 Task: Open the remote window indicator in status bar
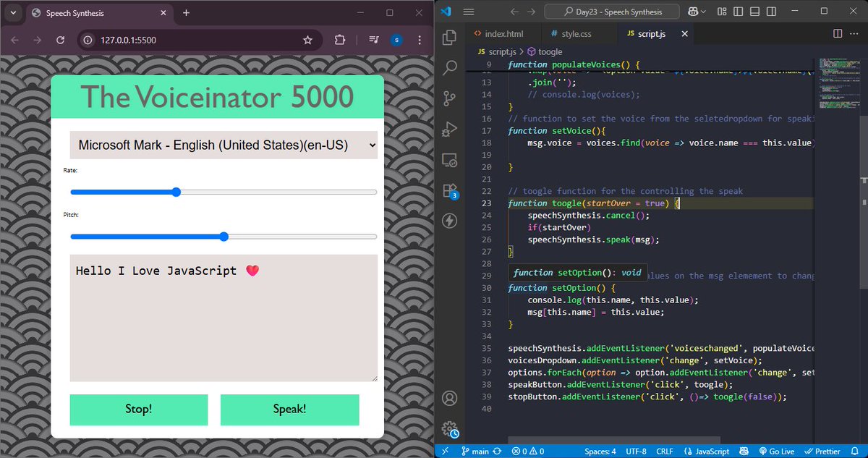[x=446, y=451]
